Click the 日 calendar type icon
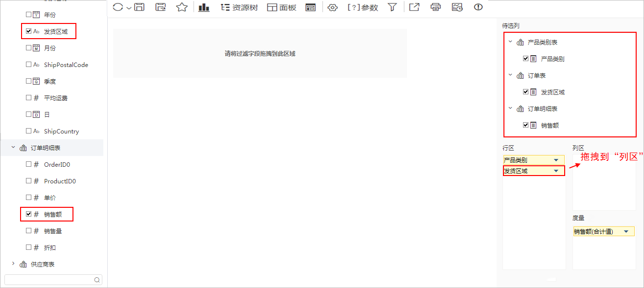 pos(36,114)
